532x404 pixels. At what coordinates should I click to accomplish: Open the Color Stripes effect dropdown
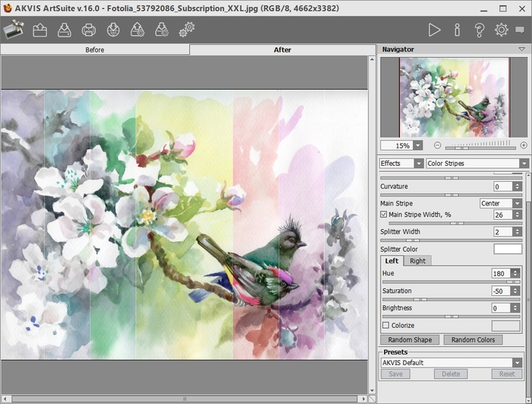524,164
